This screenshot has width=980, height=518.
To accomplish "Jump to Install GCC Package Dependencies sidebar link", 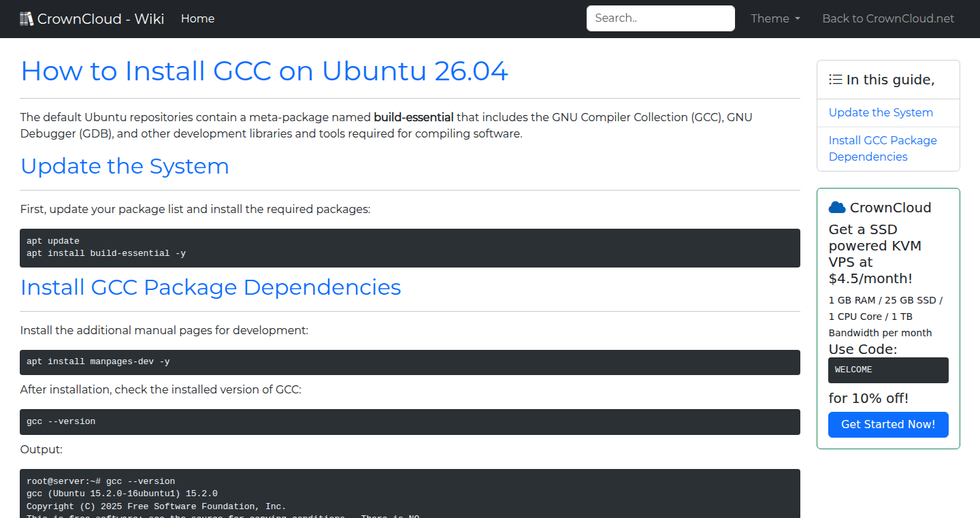I will [883, 148].
